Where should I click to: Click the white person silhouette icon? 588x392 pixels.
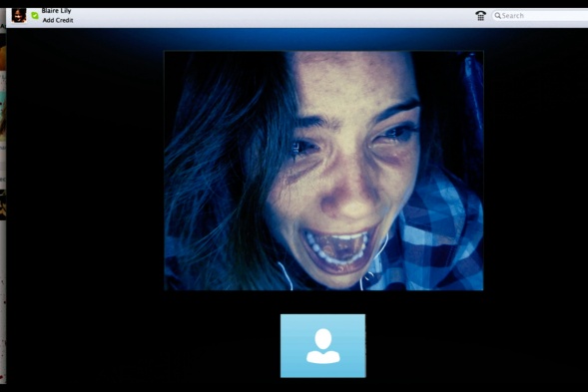click(x=322, y=346)
